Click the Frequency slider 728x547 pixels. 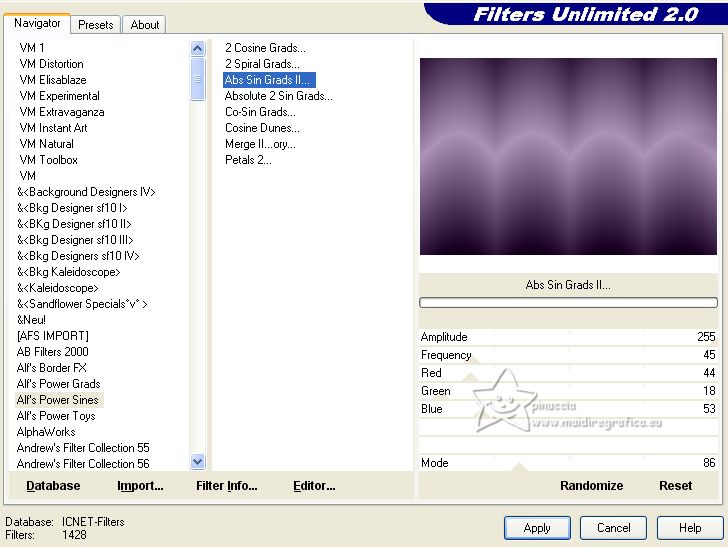(568, 355)
